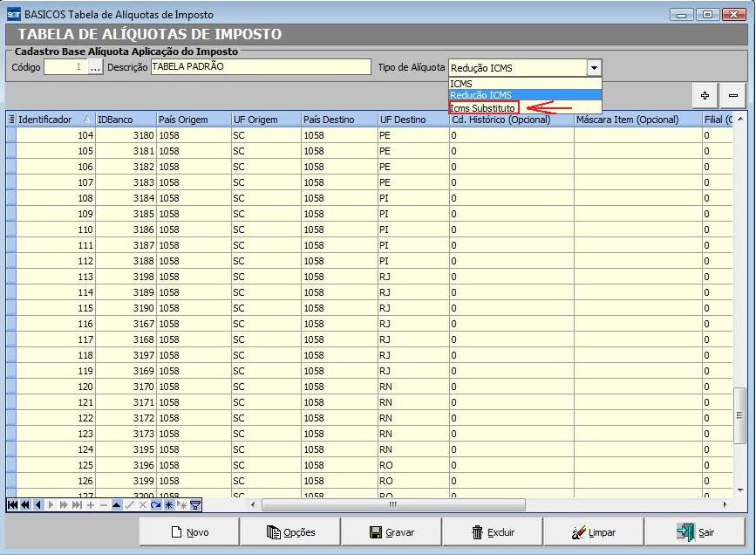Click the horizontal scrollbar thumb under grid
This screenshot has height=555, width=756.
pyautogui.click(x=392, y=504)
